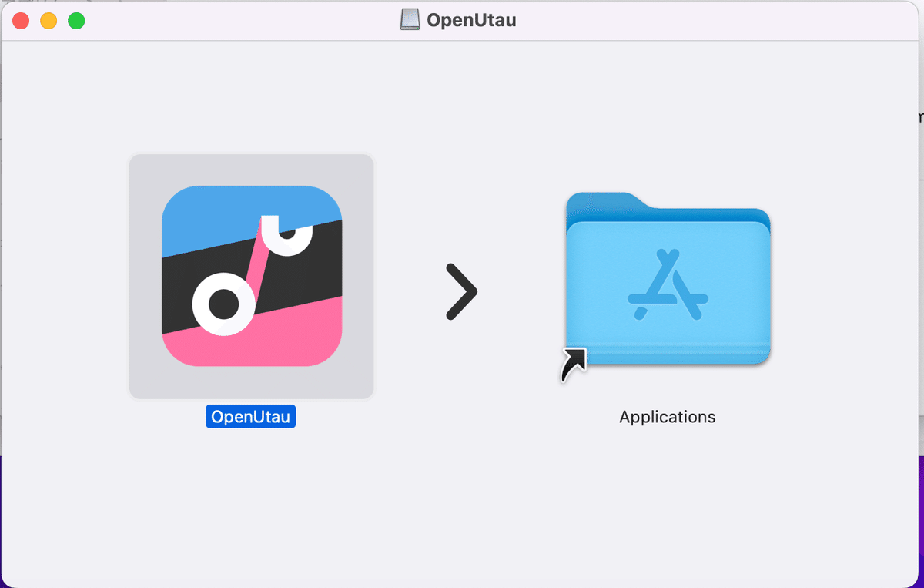Image resolution: width=924 pixels, height=588 pixels.
Task: Click the OpenUtau window title text
Action: pyautogui.click(x=471, y=20)
